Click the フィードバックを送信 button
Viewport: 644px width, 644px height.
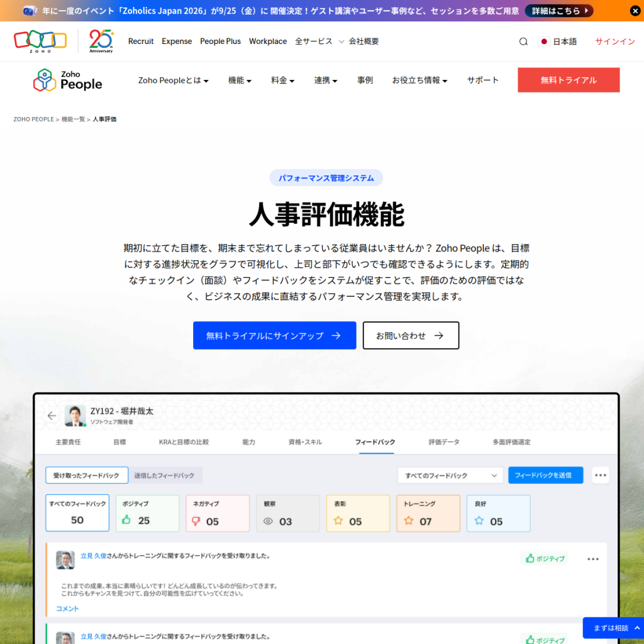click(x=545, y=475)
